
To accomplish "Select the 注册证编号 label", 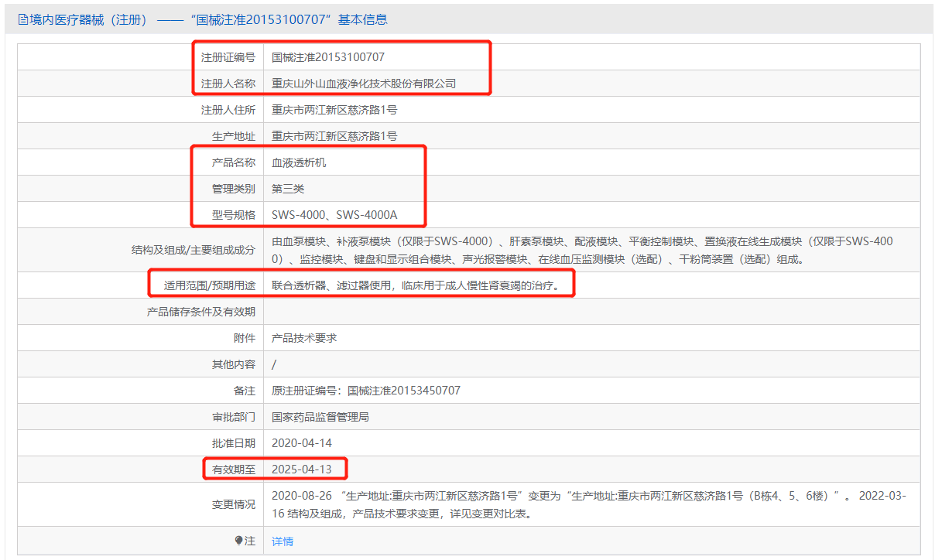I will point(228,57).
